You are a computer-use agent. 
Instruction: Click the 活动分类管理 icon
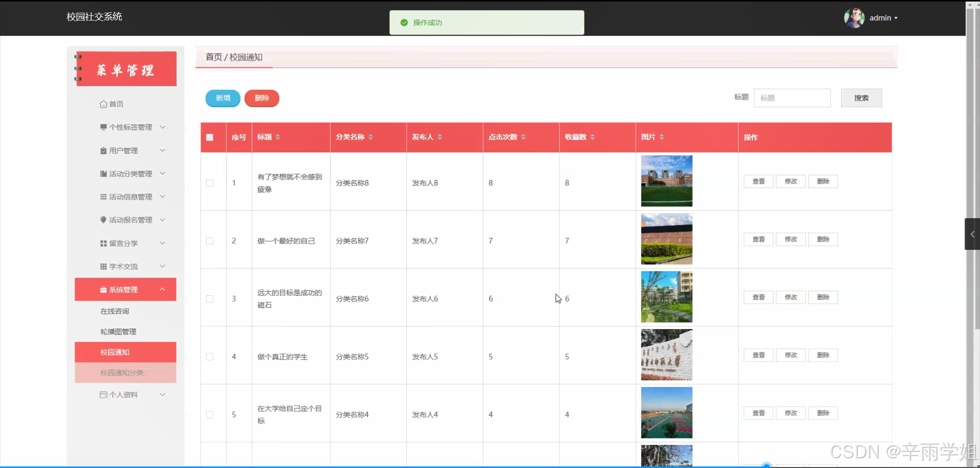(104, 174)
